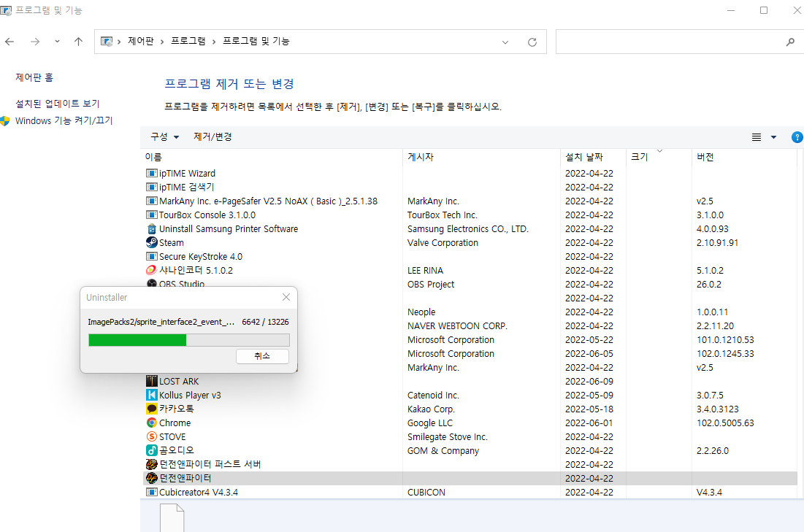Click version text '102.0.5005.63'
The height and width of the screenshot is (532, 804).
click(x=725, y=423)
